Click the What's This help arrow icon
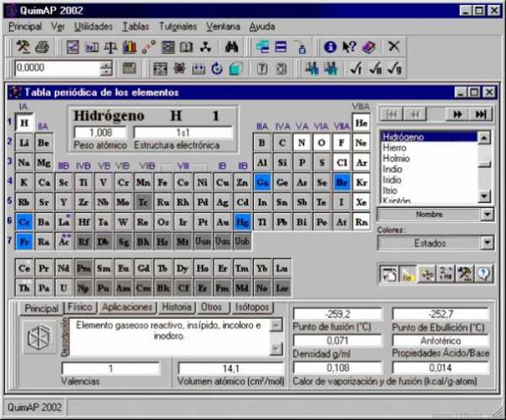Viewport: 506px width, 420px height. pos(349,47)
